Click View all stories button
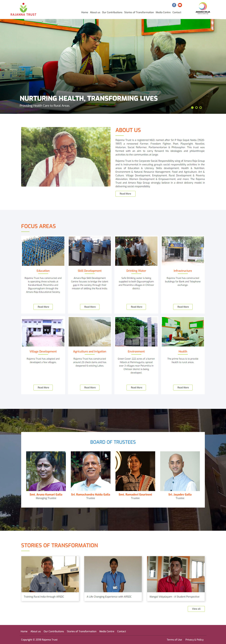Image resolution: width=226 pixels, height=644 pixels. coord(196,609)
